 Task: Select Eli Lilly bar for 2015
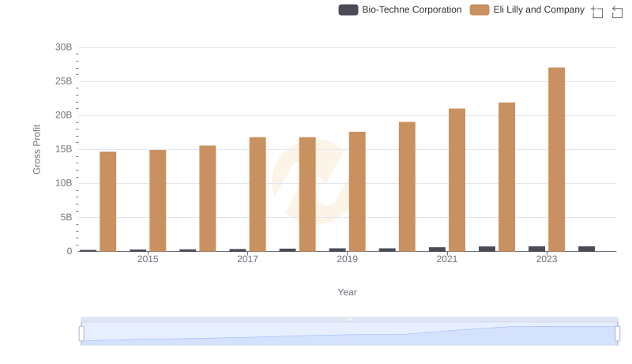157,201
